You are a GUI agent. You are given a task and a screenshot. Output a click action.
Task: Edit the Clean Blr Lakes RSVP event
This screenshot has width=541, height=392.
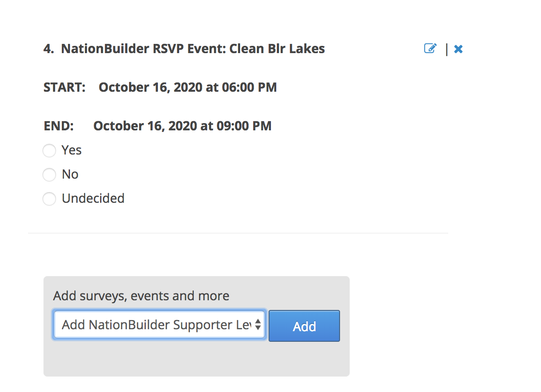[430, 48]
